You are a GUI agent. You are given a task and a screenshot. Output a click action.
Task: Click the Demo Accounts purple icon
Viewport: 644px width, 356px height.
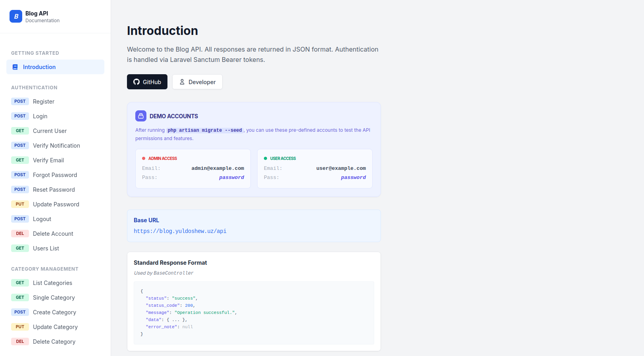(141, 116)
